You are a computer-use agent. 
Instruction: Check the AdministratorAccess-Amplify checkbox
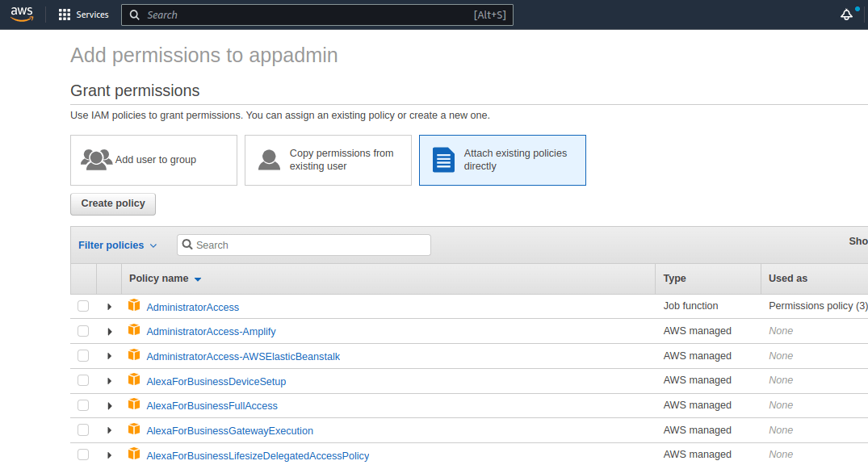83,331
